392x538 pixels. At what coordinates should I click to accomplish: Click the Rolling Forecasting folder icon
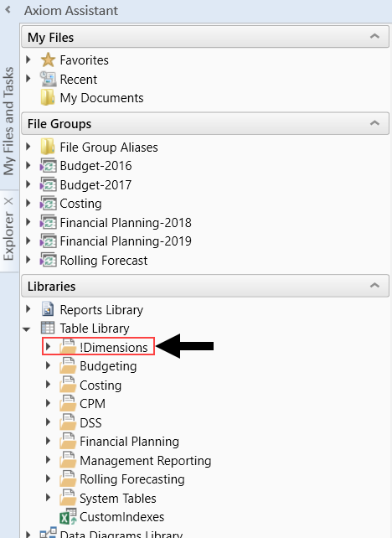click(x=68, y=479)
